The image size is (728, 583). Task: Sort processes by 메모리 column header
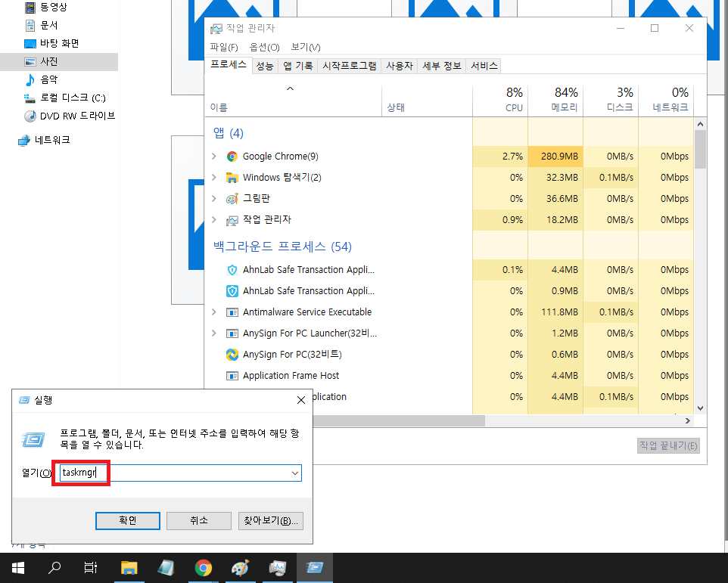click(555, 100)
